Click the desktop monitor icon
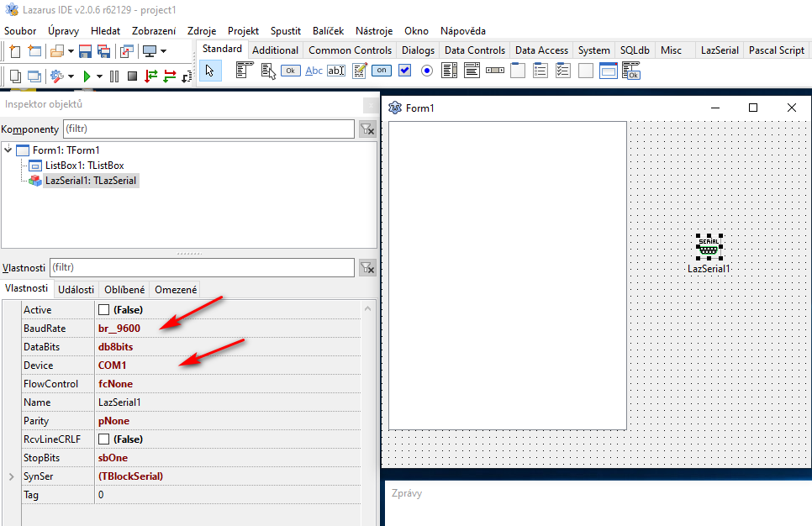The image size is (812, 526). point(150,51)
